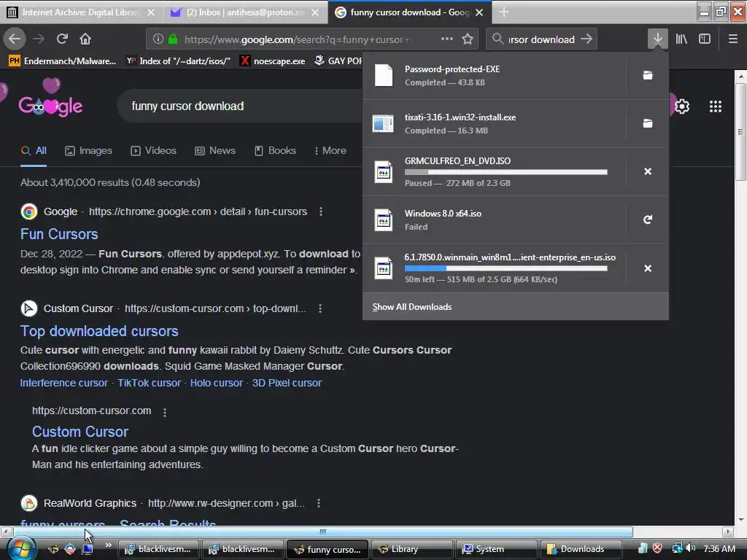
Task: Click the horizontal scrollbar thumb
Action: click(x=322, y=532)
